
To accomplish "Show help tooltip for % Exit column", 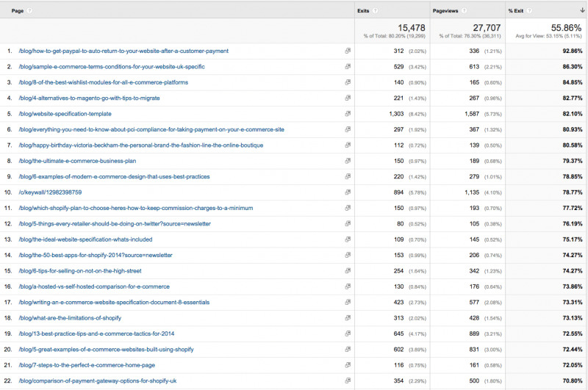I will click(x=529, y=11).
